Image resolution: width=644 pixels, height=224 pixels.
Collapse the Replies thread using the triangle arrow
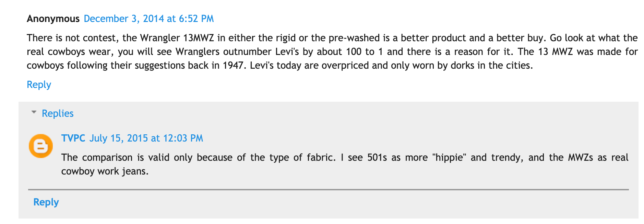coord(34,112)
